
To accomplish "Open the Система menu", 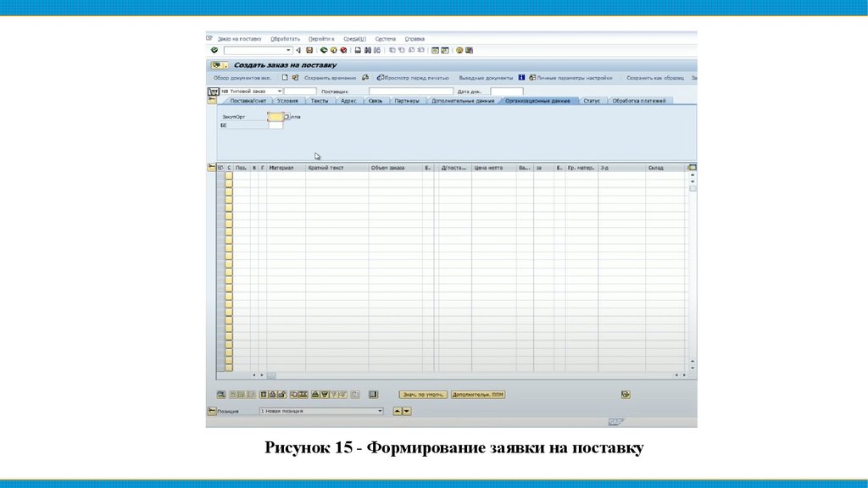I will click(x=386, y=39).
